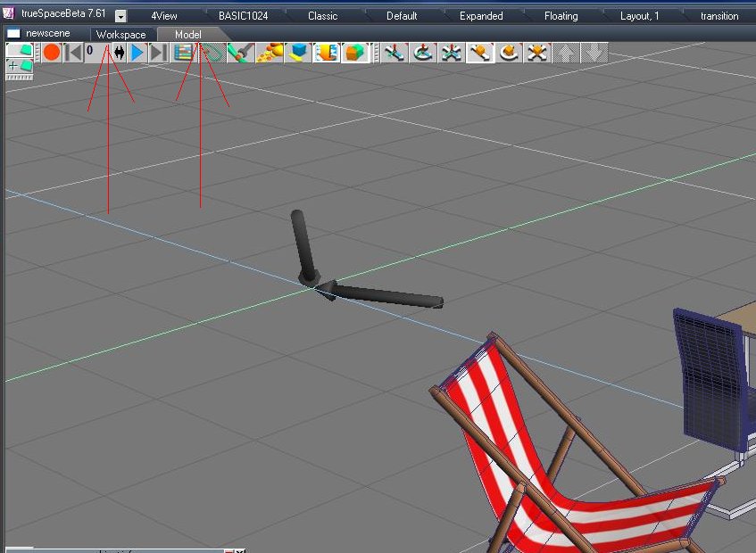The width and height of the screenshot is (756, 553).
Task: Activate the view scale navigation tool
Action: pos(452,52)
